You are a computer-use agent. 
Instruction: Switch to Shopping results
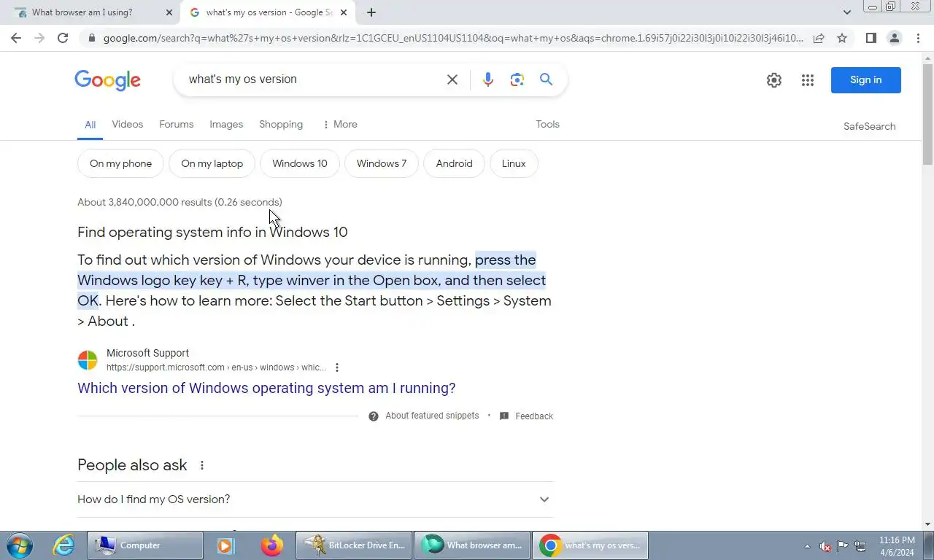pos(281,125)
